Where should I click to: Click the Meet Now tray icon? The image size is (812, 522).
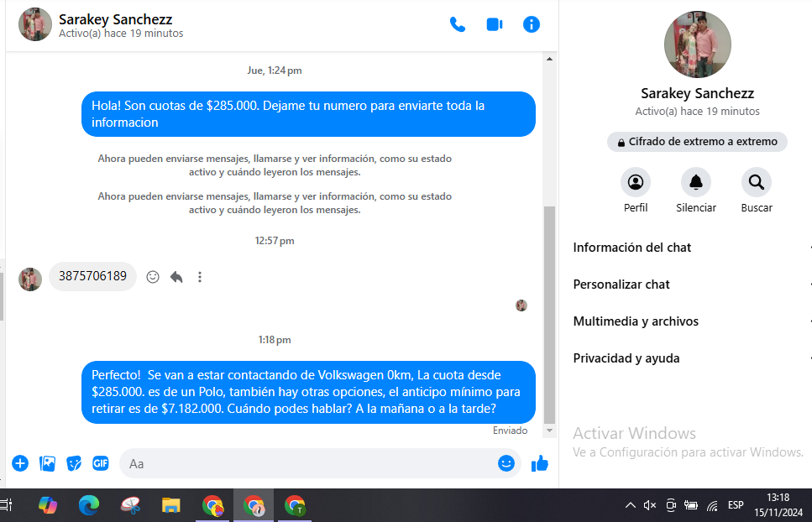pyautogui.click(x=671, y=505)
